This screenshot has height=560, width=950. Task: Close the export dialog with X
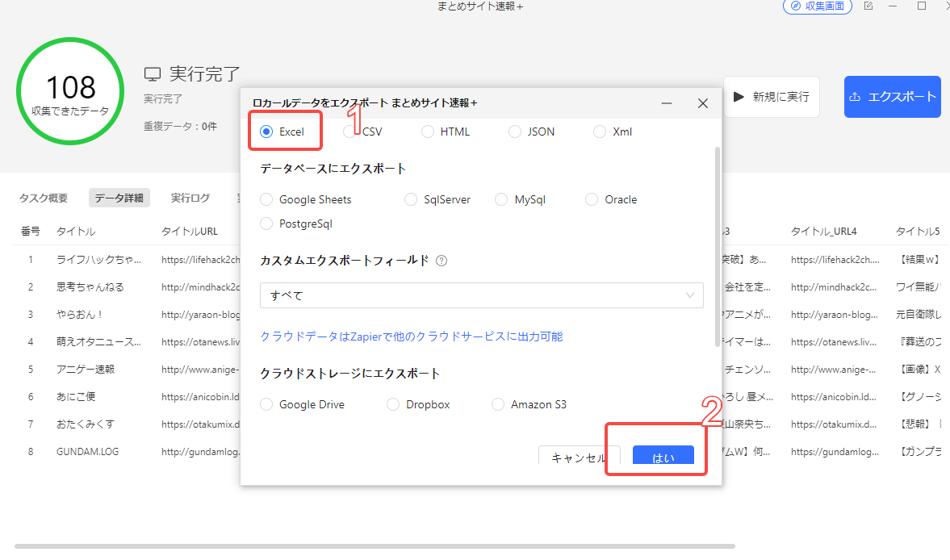point(702,103)
